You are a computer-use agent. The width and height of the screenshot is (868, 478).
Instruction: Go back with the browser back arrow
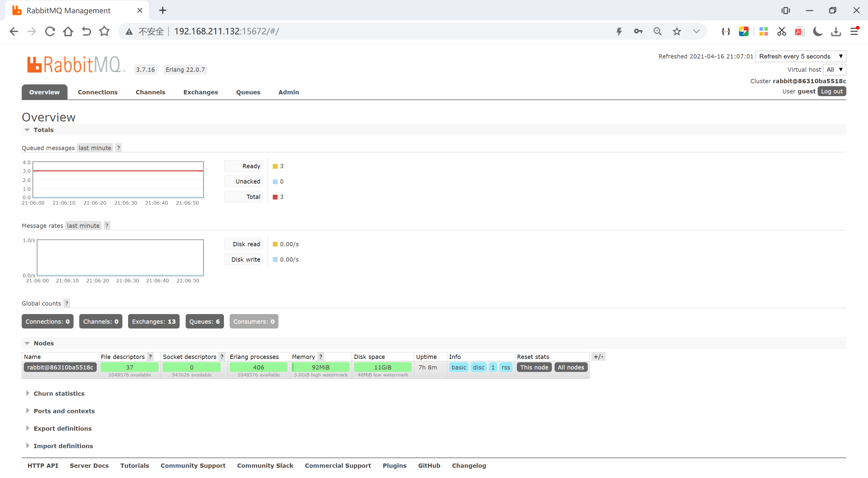coord(14,31)
